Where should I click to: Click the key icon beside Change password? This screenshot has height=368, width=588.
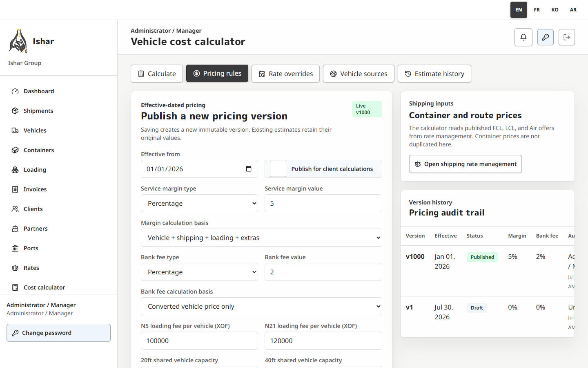[x=15, y=333]
